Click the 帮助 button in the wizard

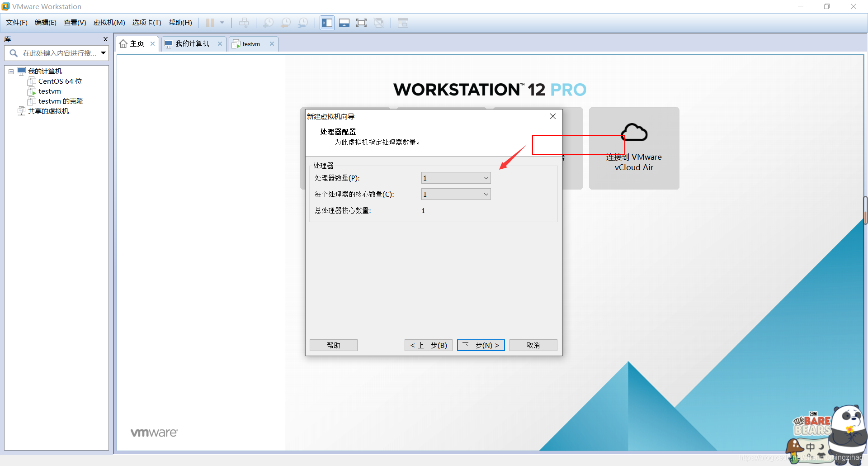click(x=334, y=345)
